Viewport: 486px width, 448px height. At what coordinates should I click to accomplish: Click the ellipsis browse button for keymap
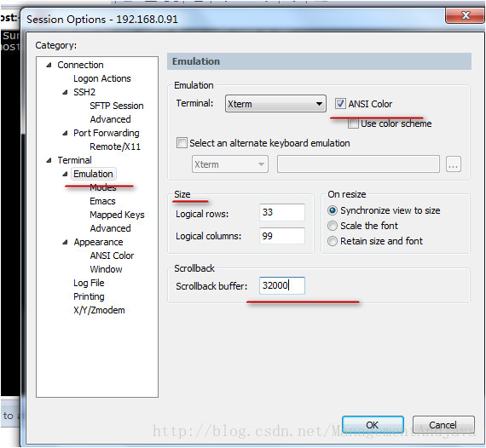(453, 164)
